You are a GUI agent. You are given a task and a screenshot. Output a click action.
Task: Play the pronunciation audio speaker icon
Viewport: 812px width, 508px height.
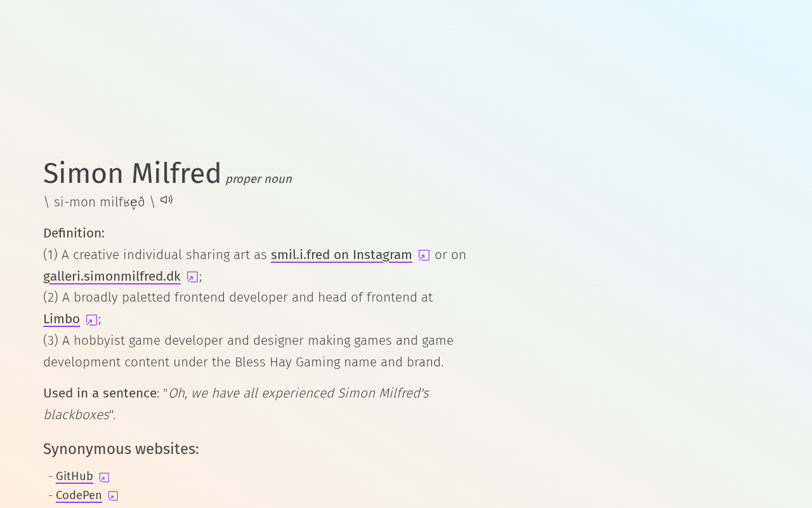166,200
